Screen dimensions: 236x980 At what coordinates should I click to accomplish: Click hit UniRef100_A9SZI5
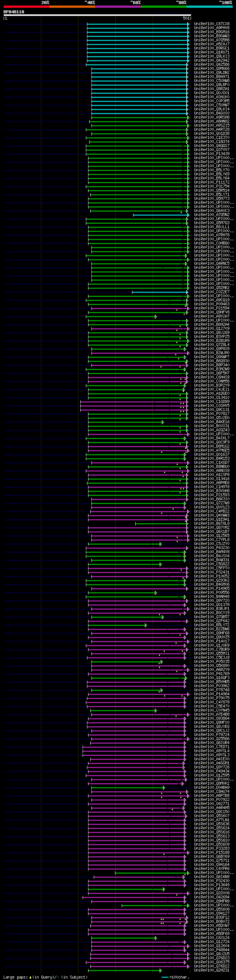coord(212,125)
